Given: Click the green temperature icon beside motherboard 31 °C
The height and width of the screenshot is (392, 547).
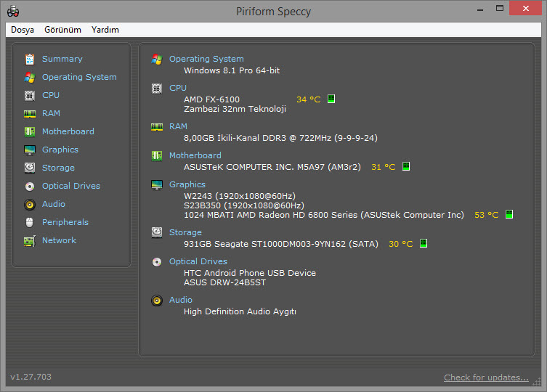Looking at the screenshot, I should (x=406, y=166).
